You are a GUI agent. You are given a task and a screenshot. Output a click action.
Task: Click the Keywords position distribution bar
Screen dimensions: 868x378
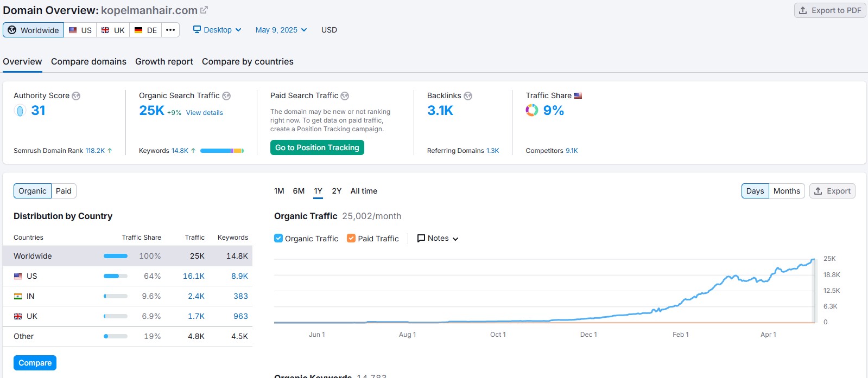222,151
